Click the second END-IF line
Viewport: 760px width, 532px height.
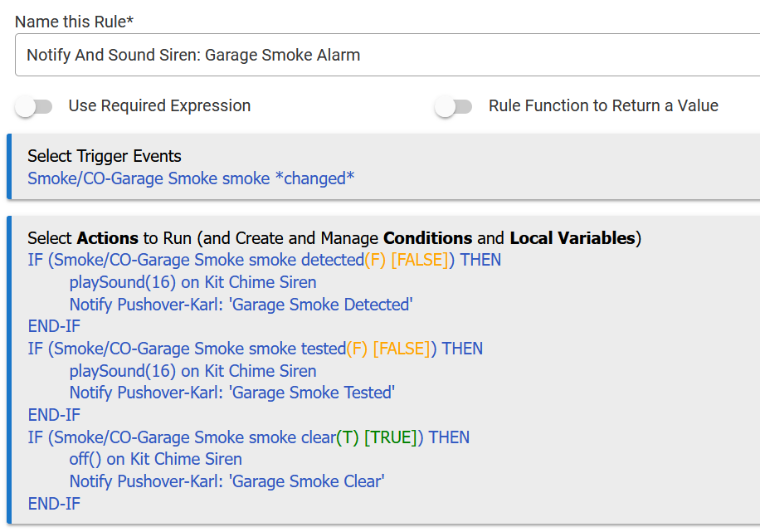click(x=54, y=415)
